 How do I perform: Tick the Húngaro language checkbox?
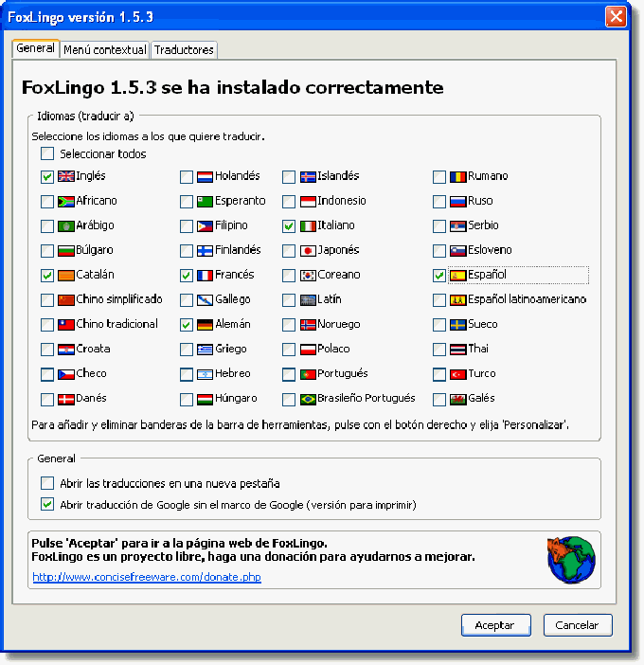[x=187, y=399]
